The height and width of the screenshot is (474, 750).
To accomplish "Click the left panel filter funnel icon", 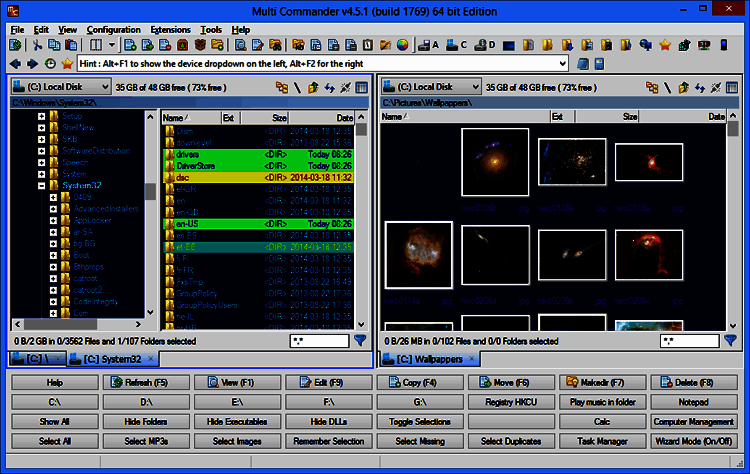I will point(360,341).
